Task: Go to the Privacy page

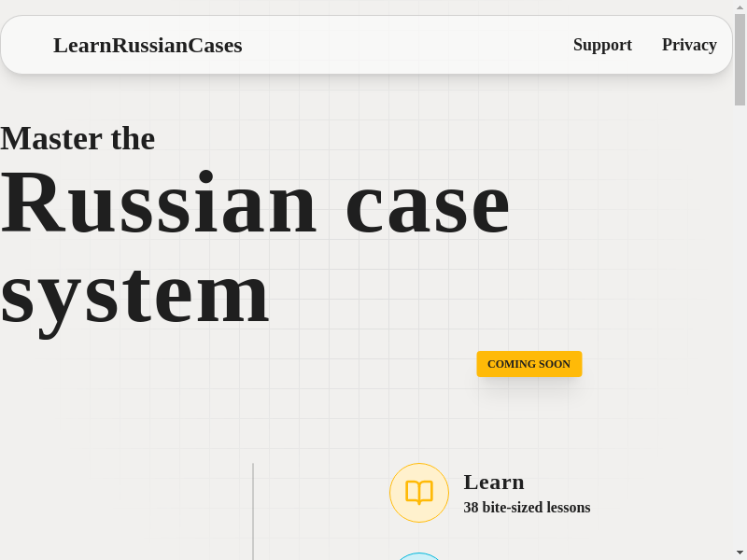Action: pyautogui.click(x=689, y=45)
